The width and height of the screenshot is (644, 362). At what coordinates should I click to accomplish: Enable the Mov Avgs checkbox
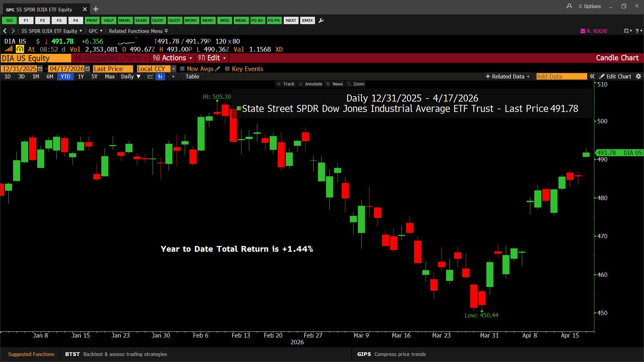[182, 69]
